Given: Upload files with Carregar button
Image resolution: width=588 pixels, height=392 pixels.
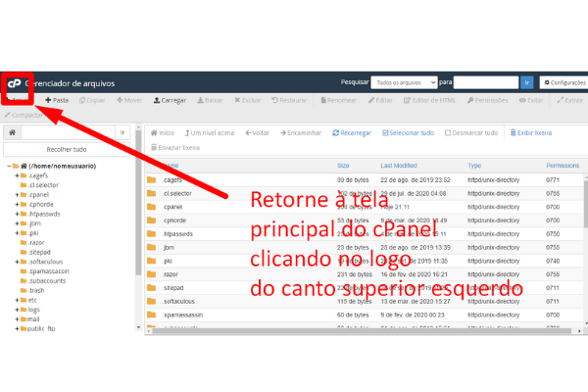Looking at the screenshot, I should pos(170,100).
